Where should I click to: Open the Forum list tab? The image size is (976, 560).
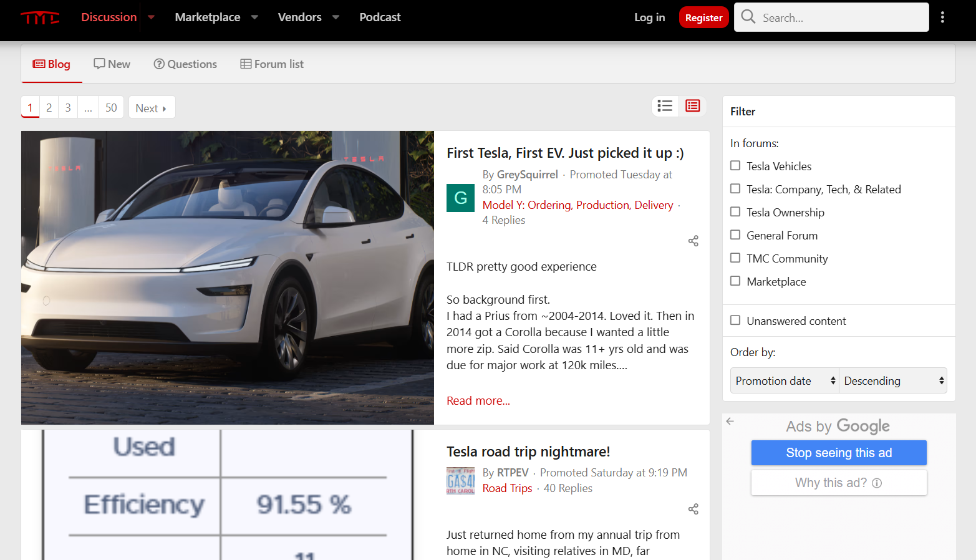[272, 64]
